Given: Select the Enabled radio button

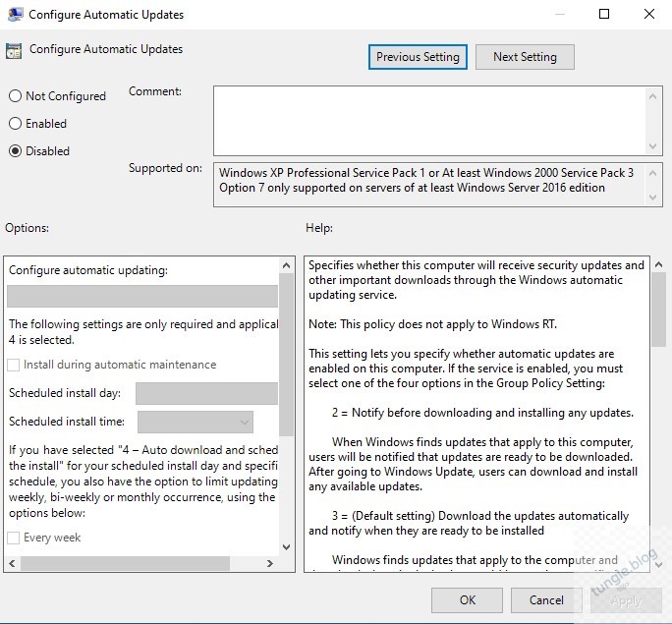Looking at the screenshot, I should 15,124.
